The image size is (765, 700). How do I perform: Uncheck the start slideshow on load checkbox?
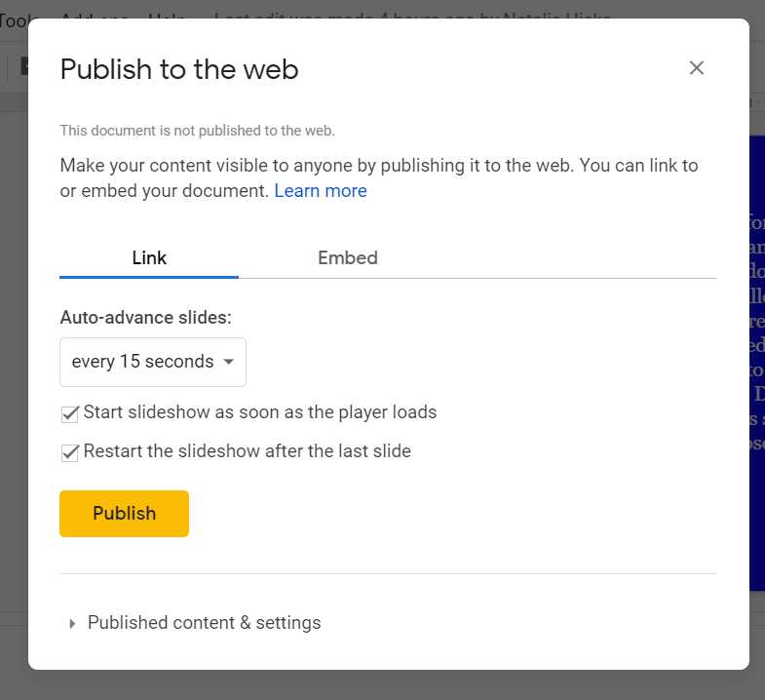[x=70, y=413]
